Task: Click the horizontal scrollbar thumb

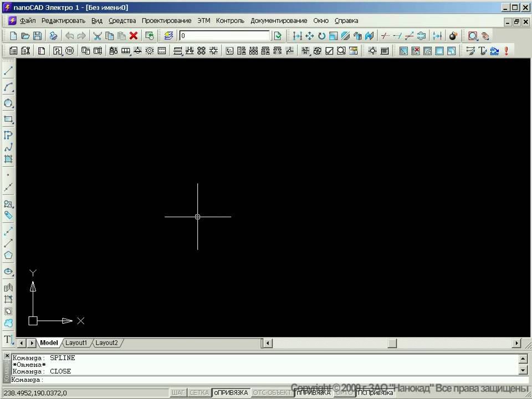Action: pyautogui.click(x=392, y=343)
